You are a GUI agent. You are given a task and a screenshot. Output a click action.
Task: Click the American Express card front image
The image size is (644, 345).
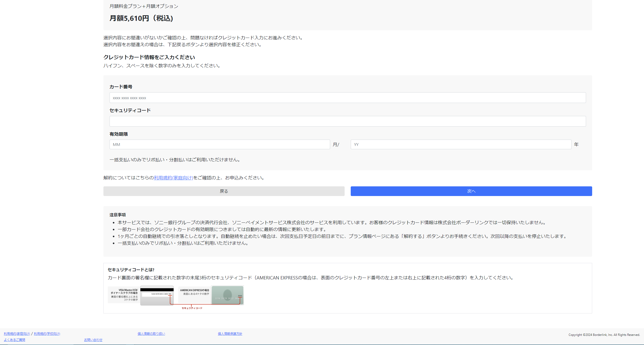click(227, 295)
